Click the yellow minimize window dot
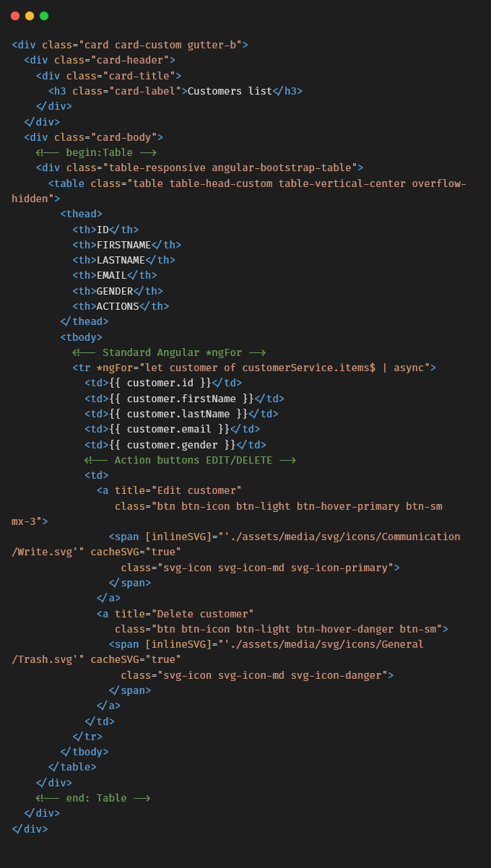 pos(30,16)
